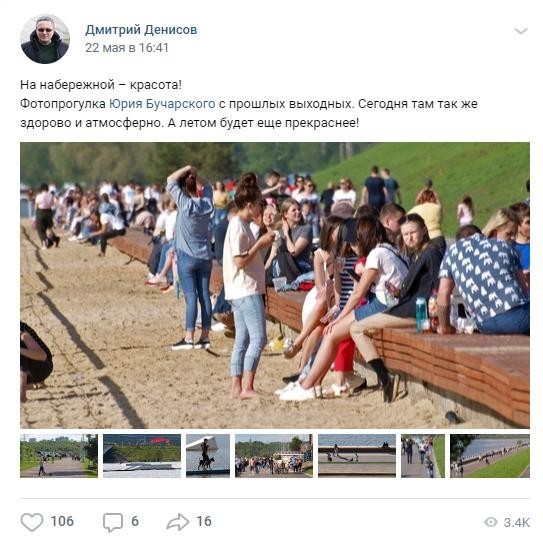Open the Юрия Бучарского profile link
The image size is (543, 539).
coord(162,104)
